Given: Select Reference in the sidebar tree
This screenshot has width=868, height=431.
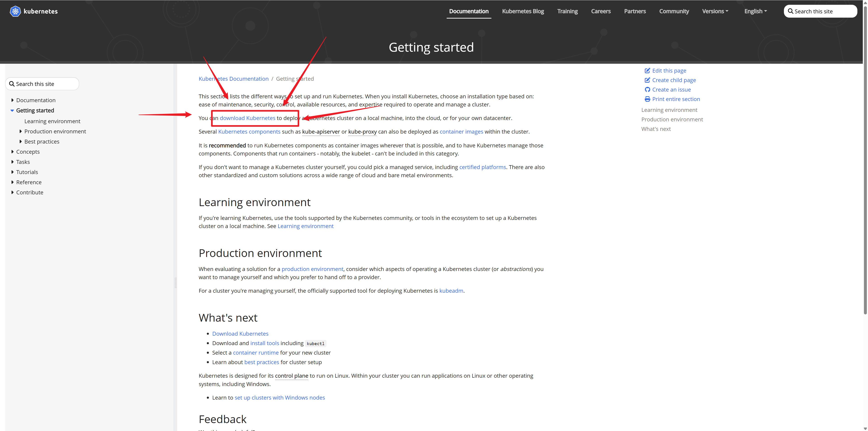Looking at the screenshot, I should 29,182.
